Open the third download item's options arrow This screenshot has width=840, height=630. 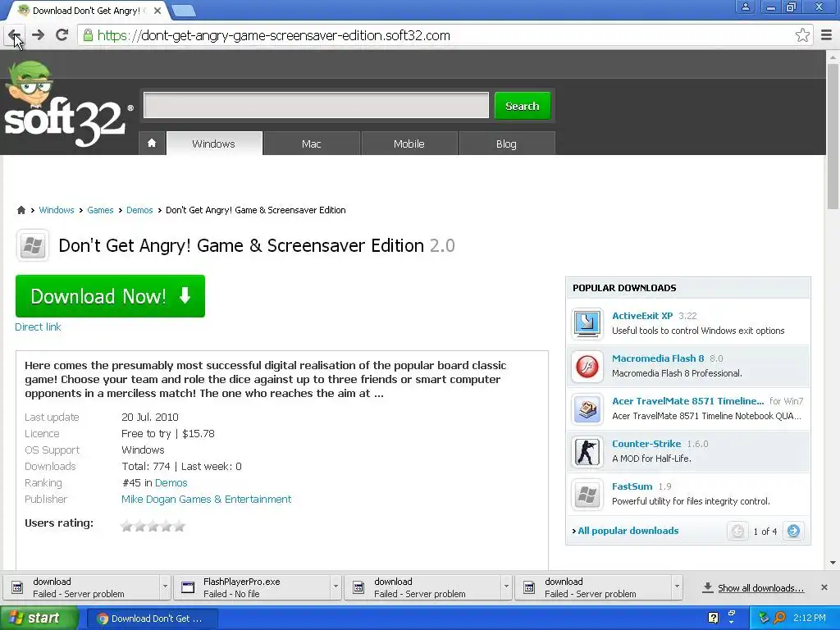coord(506,587)
